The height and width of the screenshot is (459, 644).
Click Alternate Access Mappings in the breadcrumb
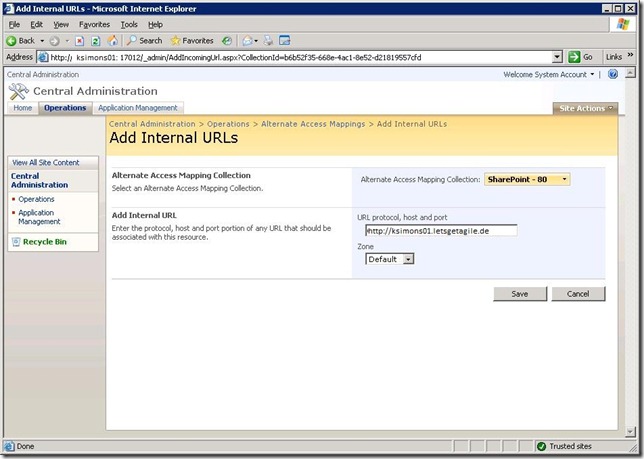pos(313,124)
